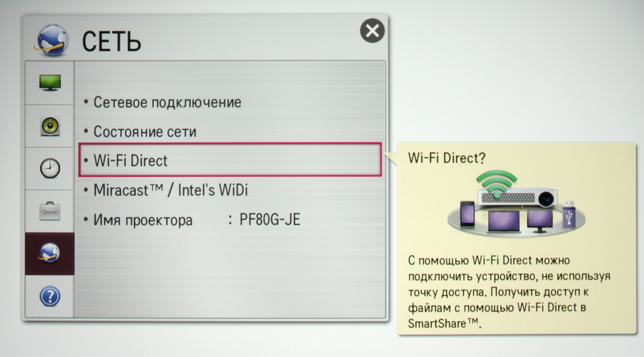The height and width of the screenshot is (357, 644).
Task: Click the projector devices illustration in tooltip
Action: click(516, 203)
